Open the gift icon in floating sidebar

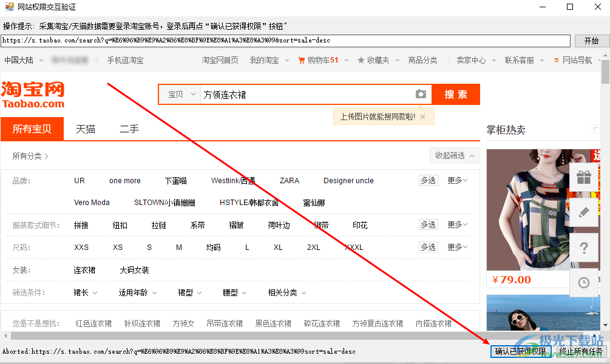coord(584,178)
